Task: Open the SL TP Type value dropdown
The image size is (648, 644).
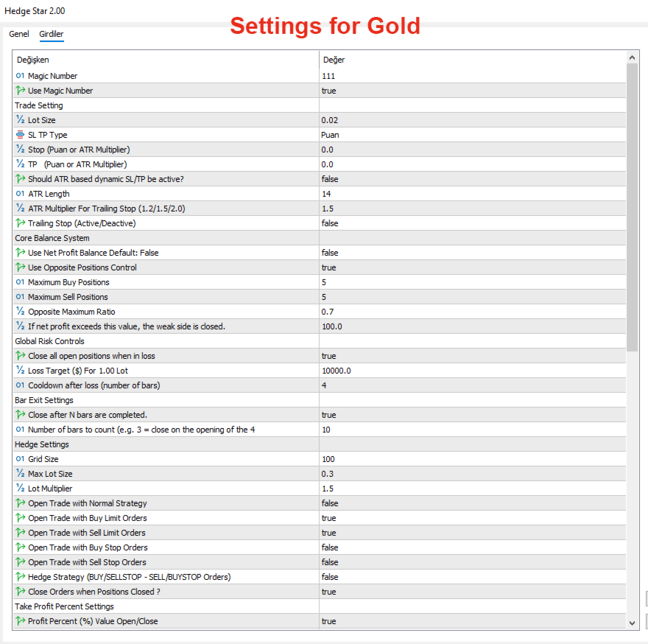Action: click(471, 135)
